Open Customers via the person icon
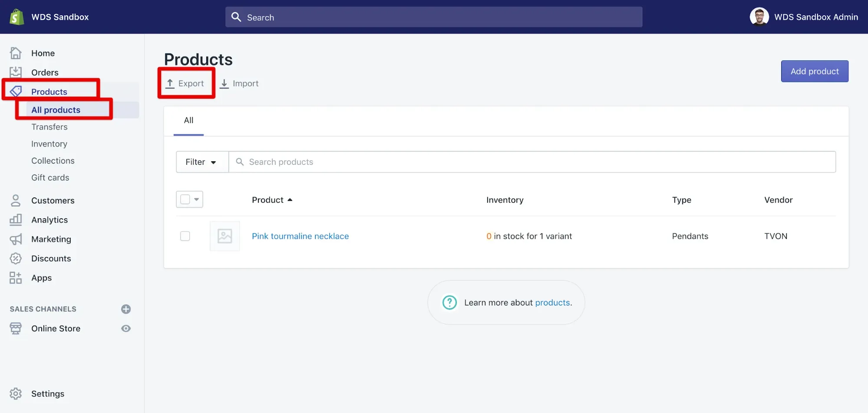Image resolution: width=868 pixels, height=413 pixels. coord(16,200)
